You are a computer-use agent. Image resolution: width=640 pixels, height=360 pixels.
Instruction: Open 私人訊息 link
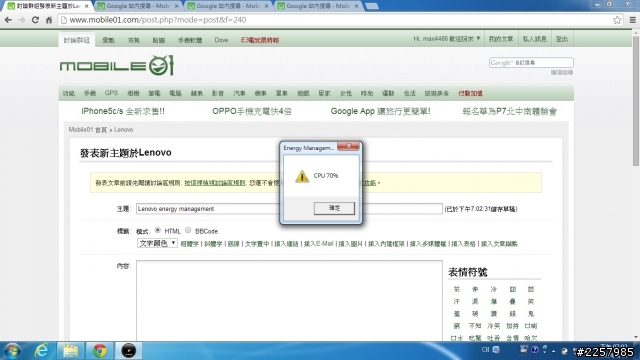pos(535,39)
